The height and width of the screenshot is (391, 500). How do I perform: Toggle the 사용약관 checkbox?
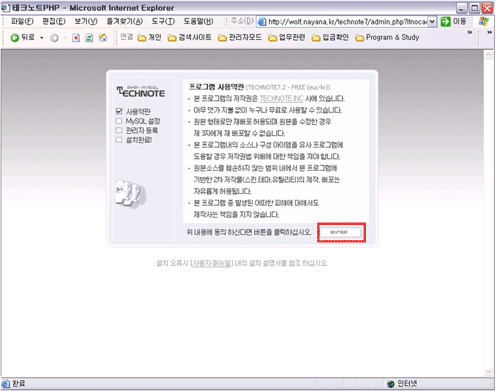click(119, 111)
